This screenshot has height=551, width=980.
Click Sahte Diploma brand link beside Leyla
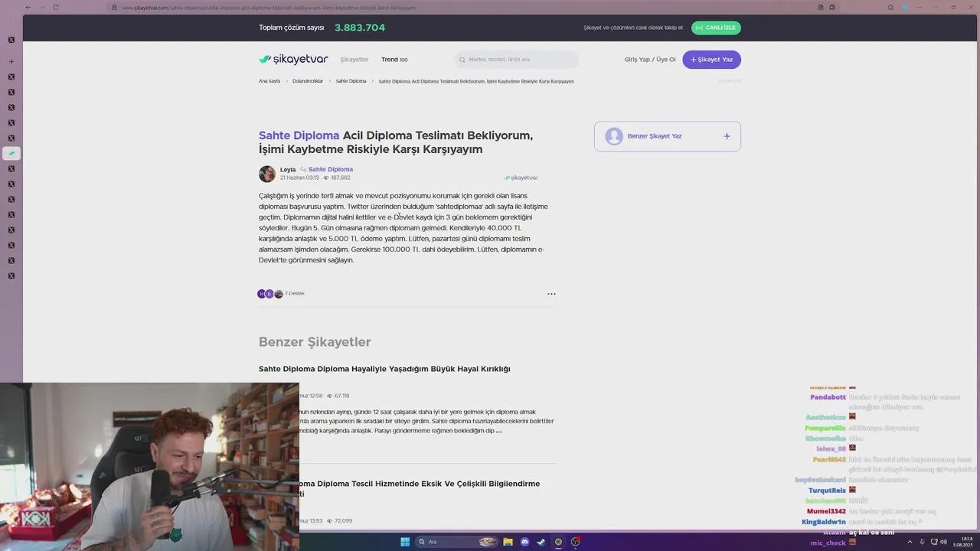point(331,170)
